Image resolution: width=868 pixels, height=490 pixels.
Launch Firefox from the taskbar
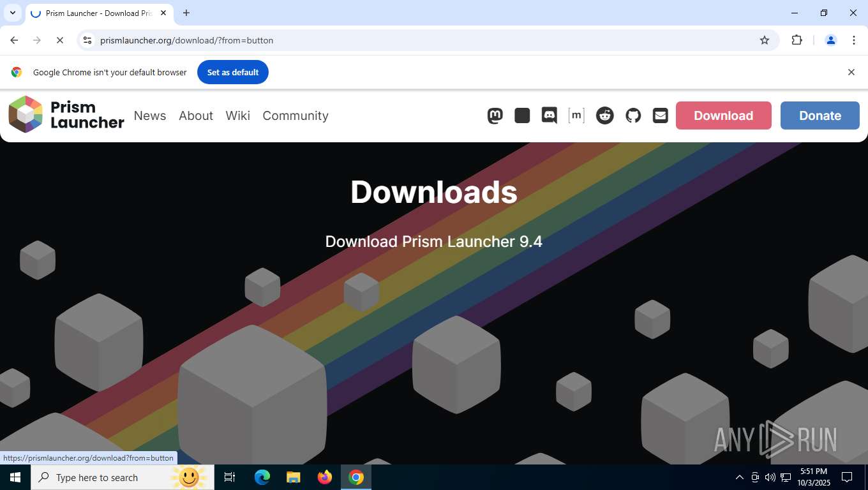325,477
